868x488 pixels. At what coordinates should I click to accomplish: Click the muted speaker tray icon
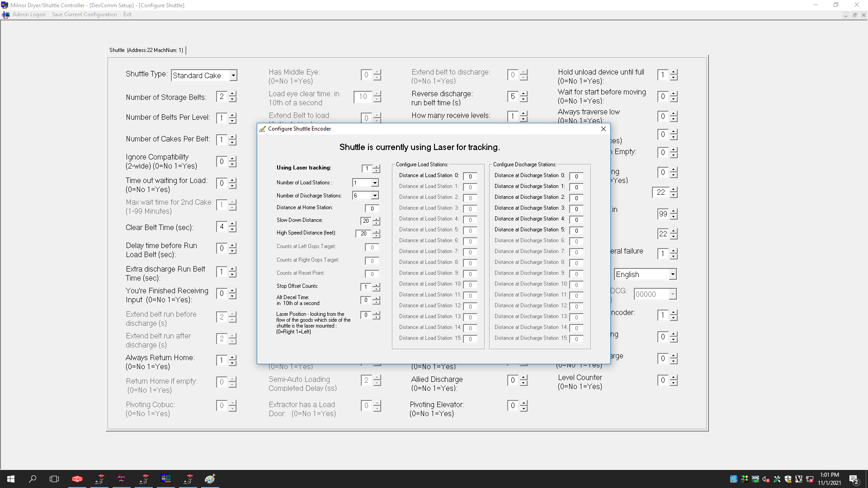[x=766, y=479]
